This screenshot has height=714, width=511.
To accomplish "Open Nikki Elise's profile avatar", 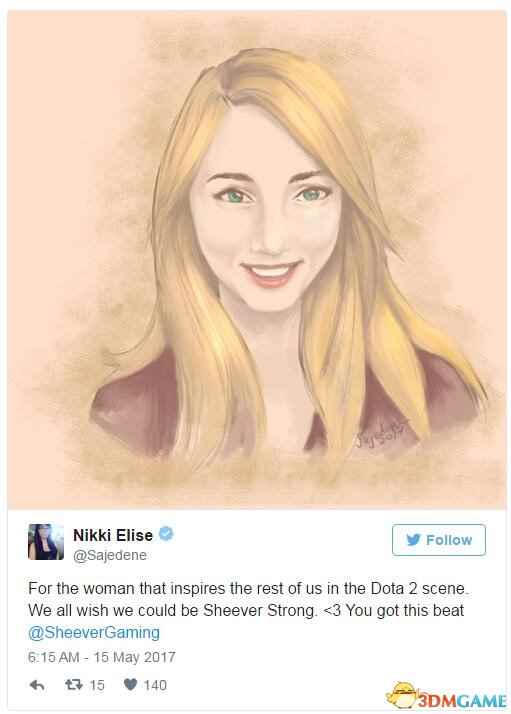I will coord(46,541).
